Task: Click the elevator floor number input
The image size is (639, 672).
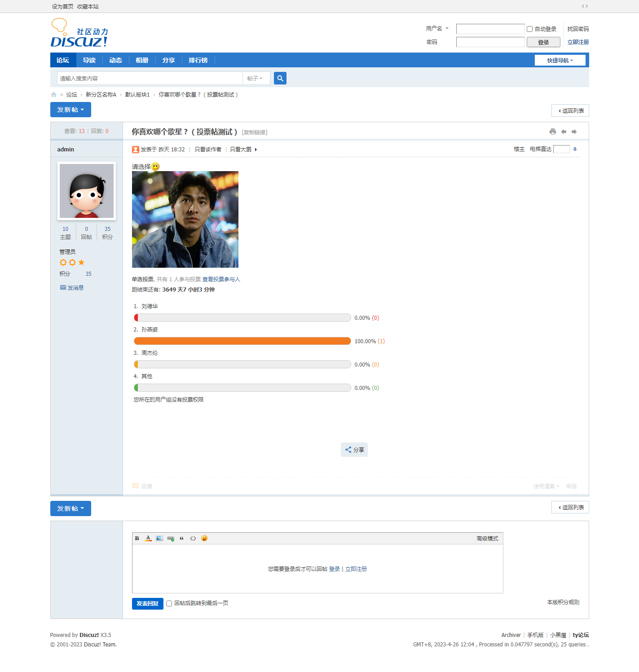Action: 561,149
